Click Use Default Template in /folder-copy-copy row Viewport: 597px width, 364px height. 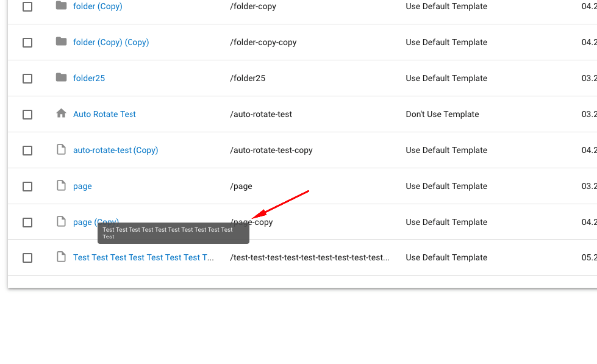[x=446, y=42]
